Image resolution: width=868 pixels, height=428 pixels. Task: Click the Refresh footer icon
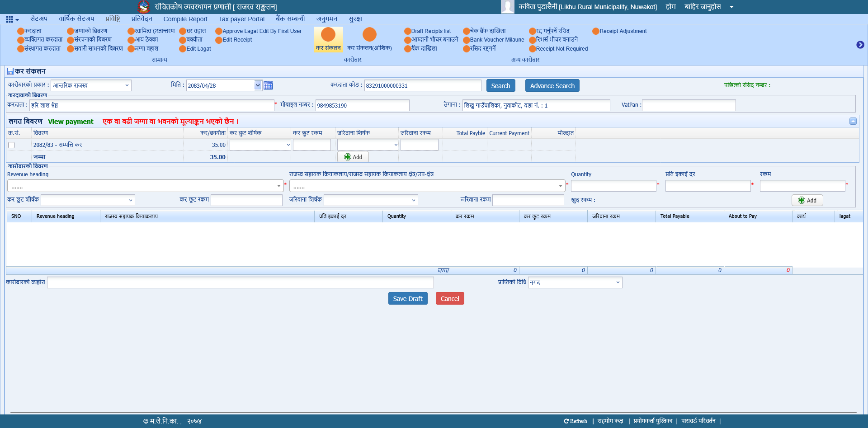[576, 421]
